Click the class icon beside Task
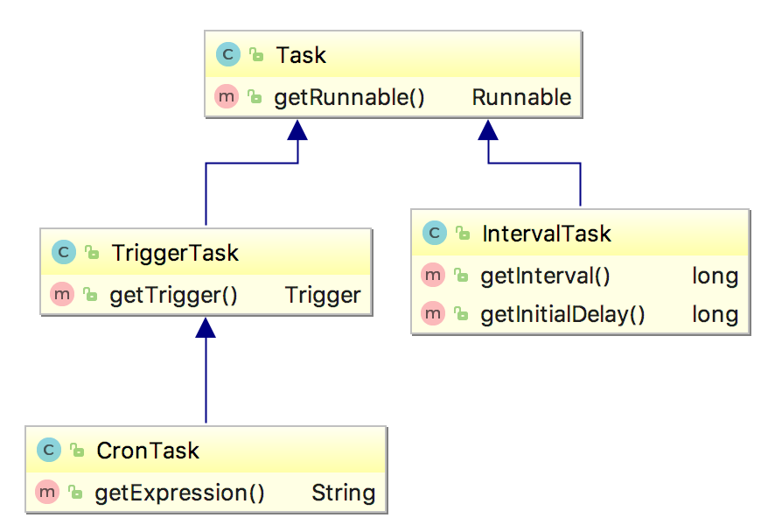This screenshot has height=532, width=782. pyautogui.click(x=228, y=54)
